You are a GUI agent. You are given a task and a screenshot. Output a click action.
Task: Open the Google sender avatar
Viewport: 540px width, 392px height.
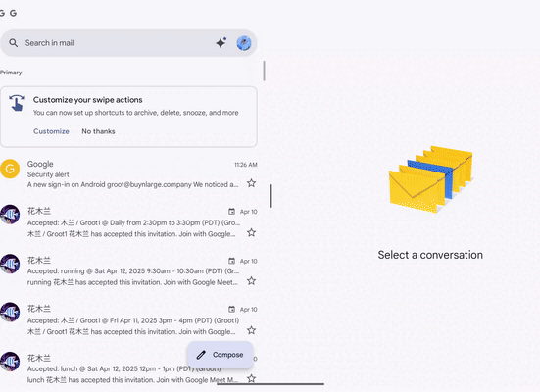(x=10, y=169)
